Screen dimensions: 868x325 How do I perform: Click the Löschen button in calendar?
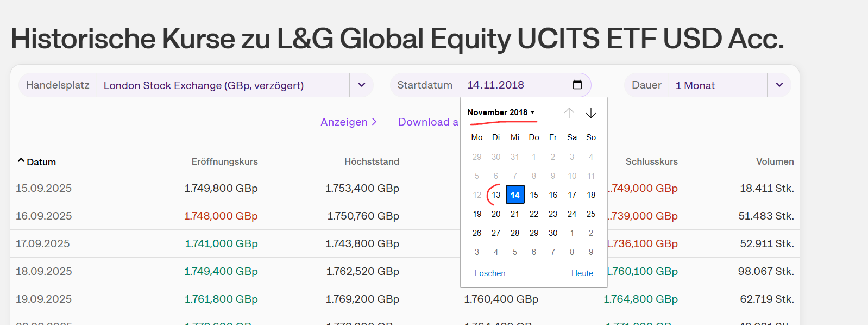click(490, 273)
